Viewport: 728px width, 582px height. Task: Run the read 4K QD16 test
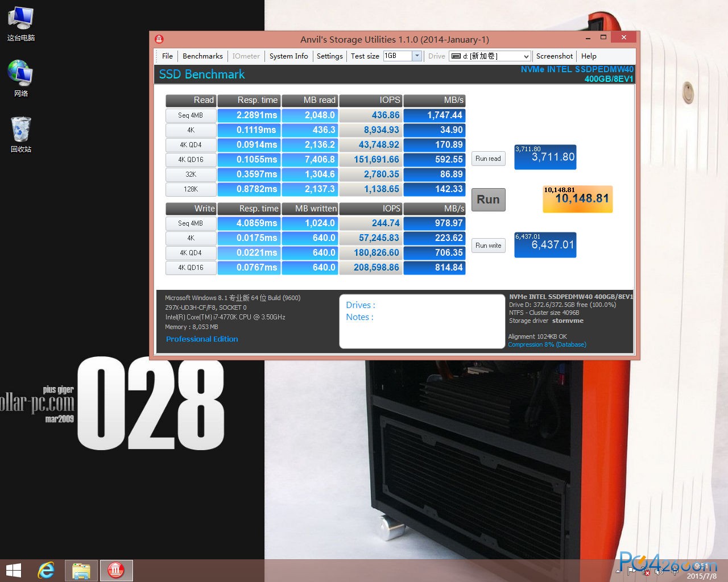[191, 160]
